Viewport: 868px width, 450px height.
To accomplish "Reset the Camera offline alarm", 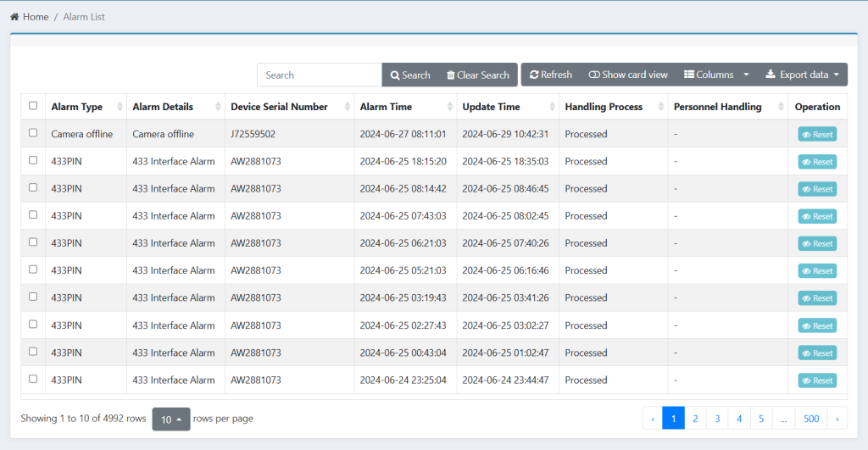I will (817, 135).
